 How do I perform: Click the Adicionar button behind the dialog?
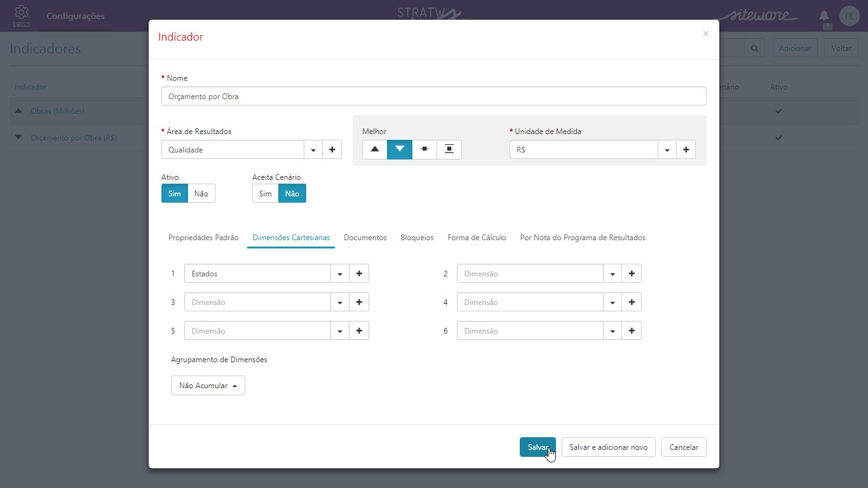point(795,48)
